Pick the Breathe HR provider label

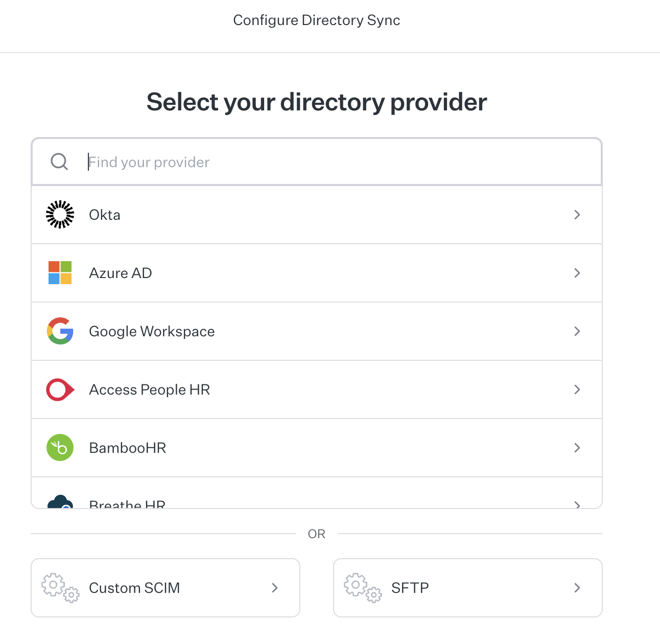[127, 504]
